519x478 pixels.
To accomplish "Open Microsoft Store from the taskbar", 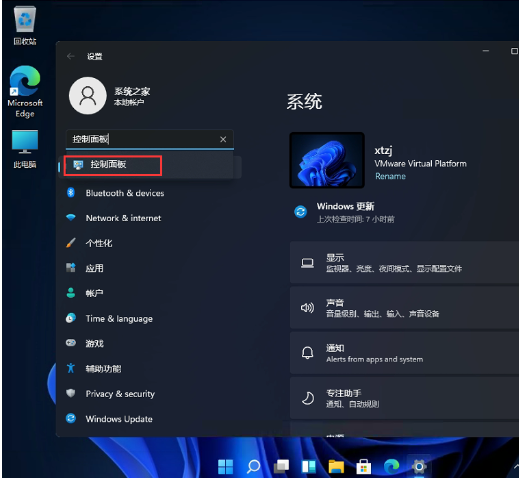I will point(364,466).
